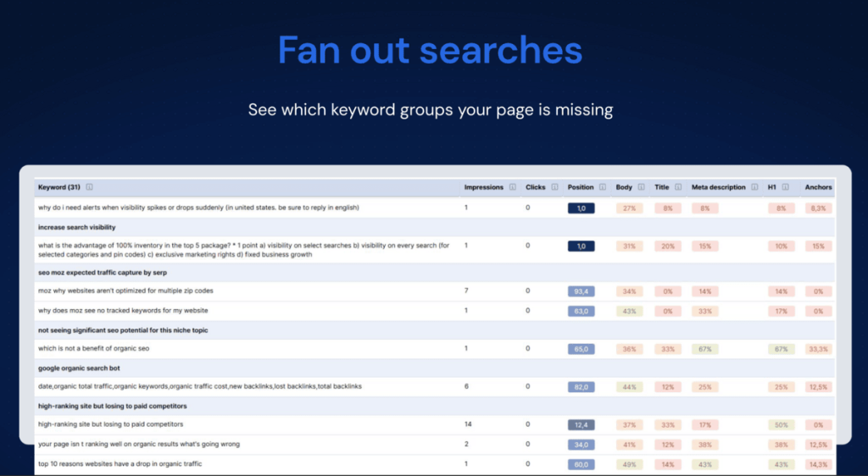The image size is (868, 476).
Task: Click the info icon beside Meta description
Action: click(754, 187)
